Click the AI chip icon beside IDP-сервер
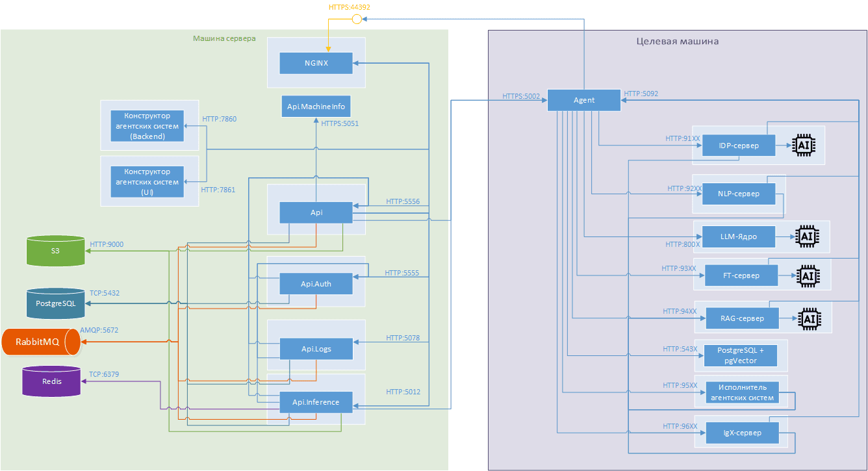 pyautogui.click(x=804, y=146)
